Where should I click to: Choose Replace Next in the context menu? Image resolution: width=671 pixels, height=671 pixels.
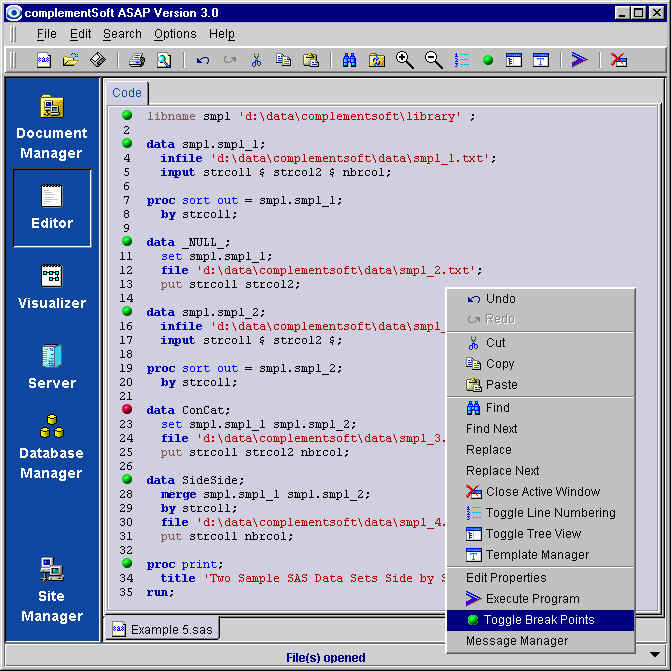(x=540, y=471)
